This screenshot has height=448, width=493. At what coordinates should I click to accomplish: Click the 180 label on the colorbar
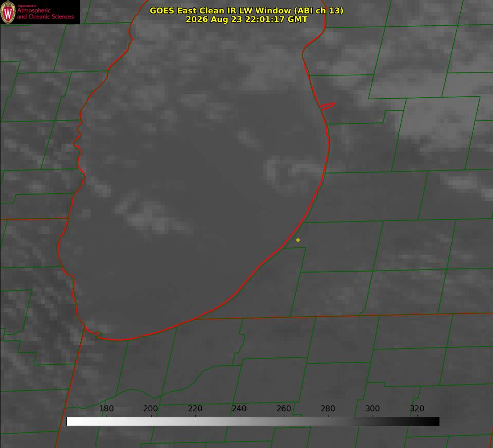(106, 408)
